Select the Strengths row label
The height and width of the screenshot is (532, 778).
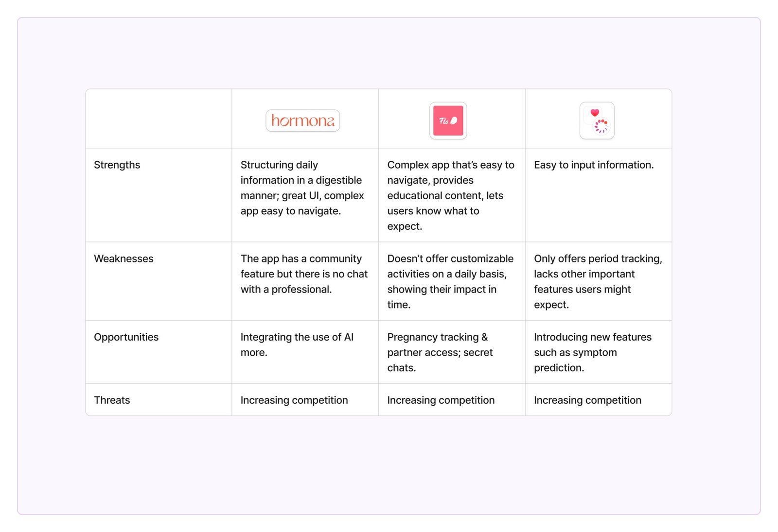point(117,165)
